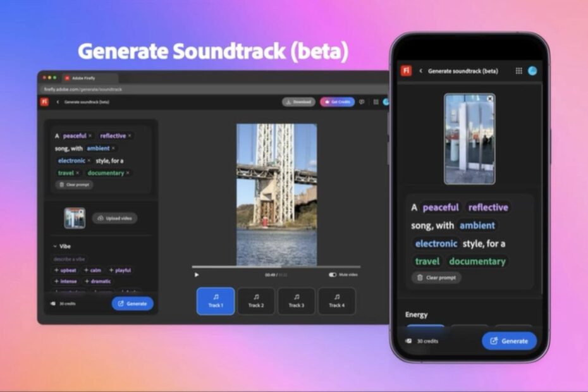Remove the reflective tag in desktop prompt

[130, 136]
